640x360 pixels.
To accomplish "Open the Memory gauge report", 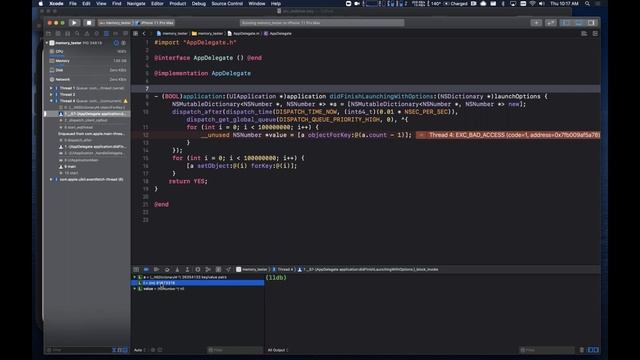I will click(x=88, y=61).
